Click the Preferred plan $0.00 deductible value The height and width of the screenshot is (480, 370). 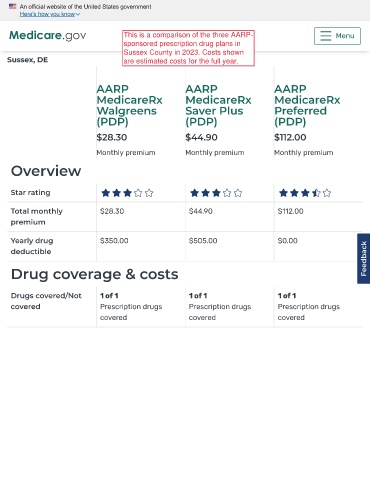pyautogui.click(x=287, y=241)
